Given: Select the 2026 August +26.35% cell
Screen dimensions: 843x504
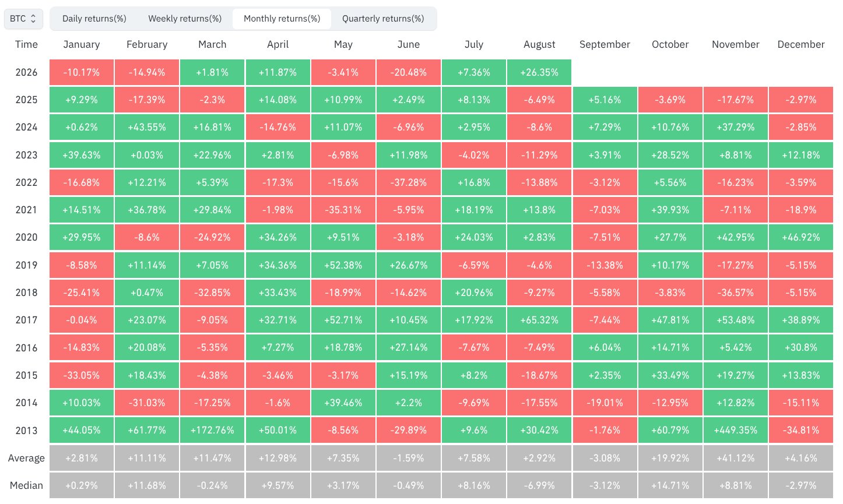Looking at the screenshot, I should 539,72.
